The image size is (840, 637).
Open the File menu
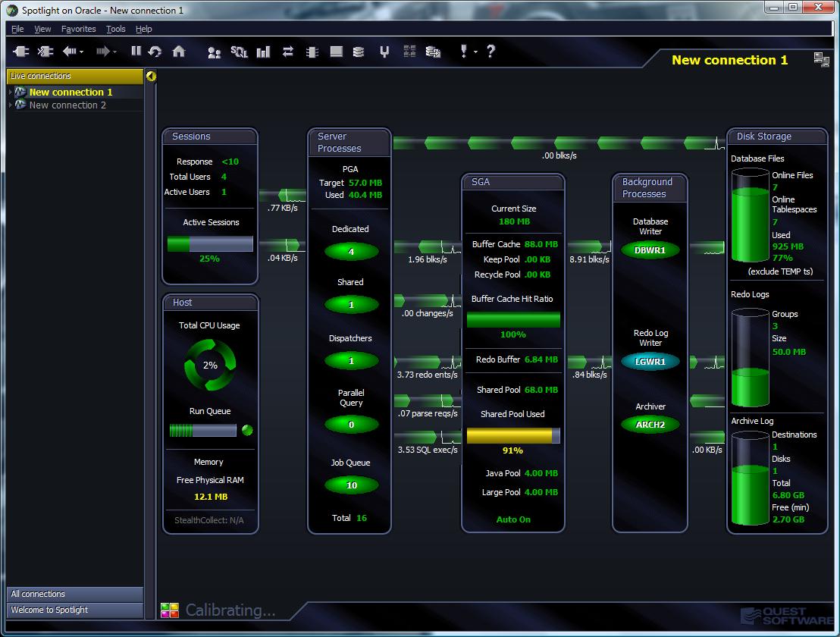click(17, 29)
